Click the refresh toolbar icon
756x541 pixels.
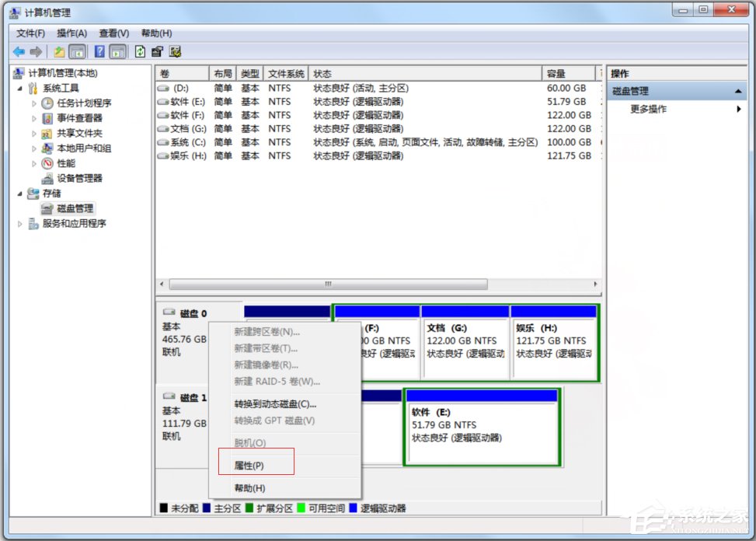coord(141,51)
